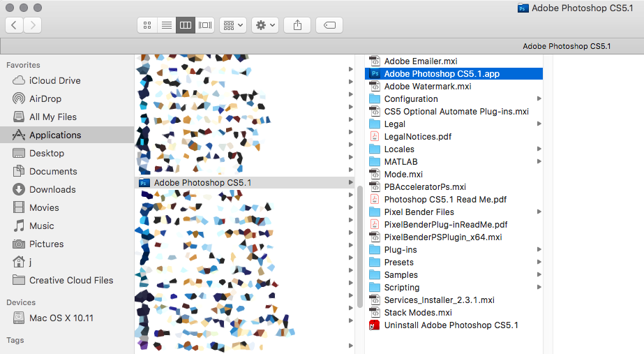Click the LegalNotices.pdf file icon
The image size is (644, 354).
(375, 136)
